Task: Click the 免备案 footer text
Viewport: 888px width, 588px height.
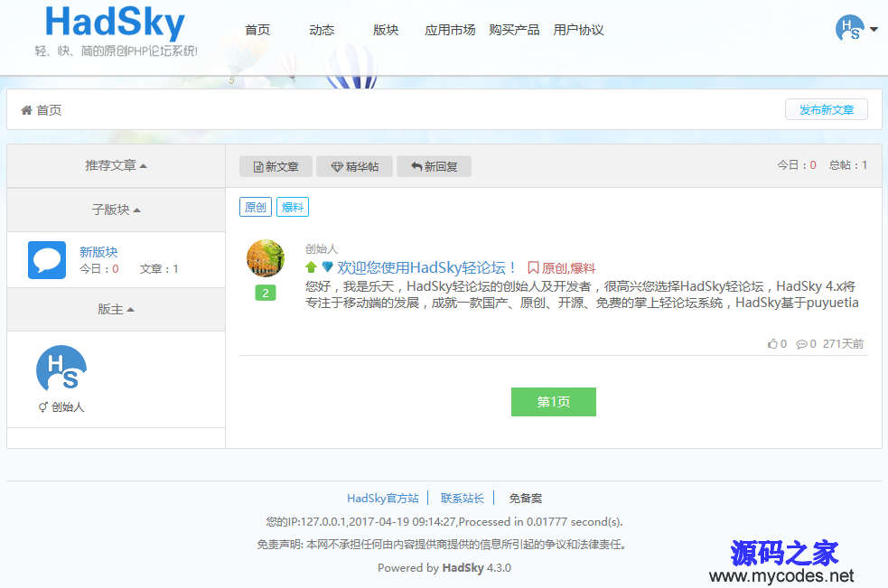Action: click(x=526, y=499)
